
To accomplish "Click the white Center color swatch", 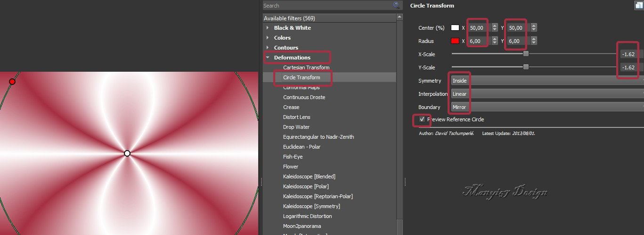I will click(x=455, y=28).
